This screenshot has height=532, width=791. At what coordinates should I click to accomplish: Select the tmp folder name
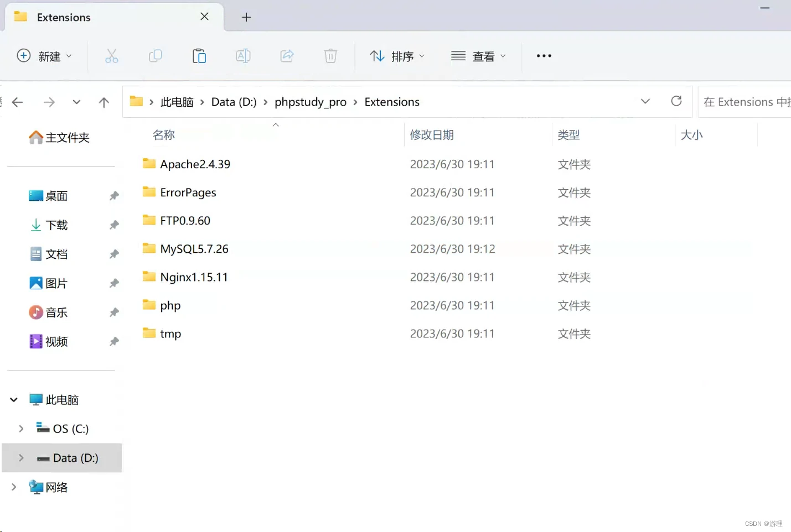tap(170, 334)
